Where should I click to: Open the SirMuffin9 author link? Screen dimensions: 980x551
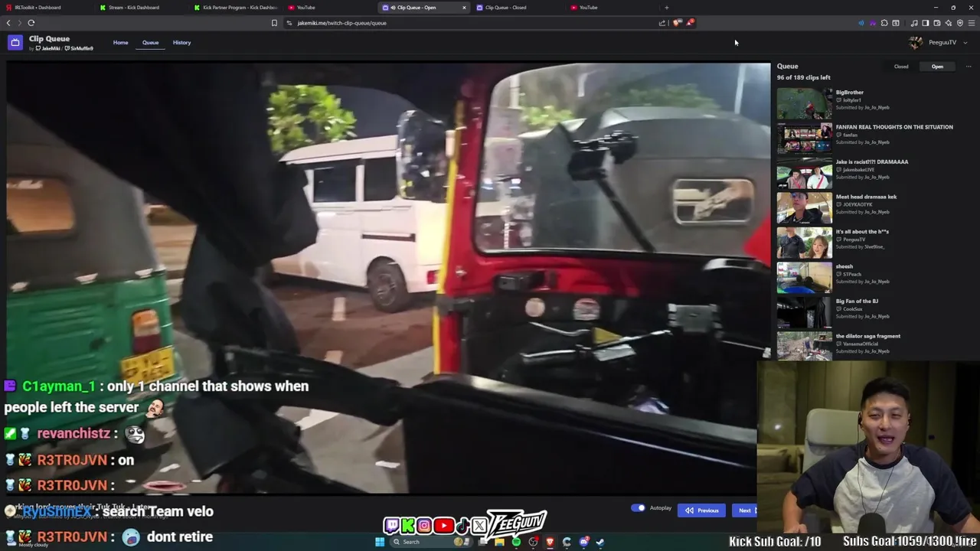click(x=80, y=49)
